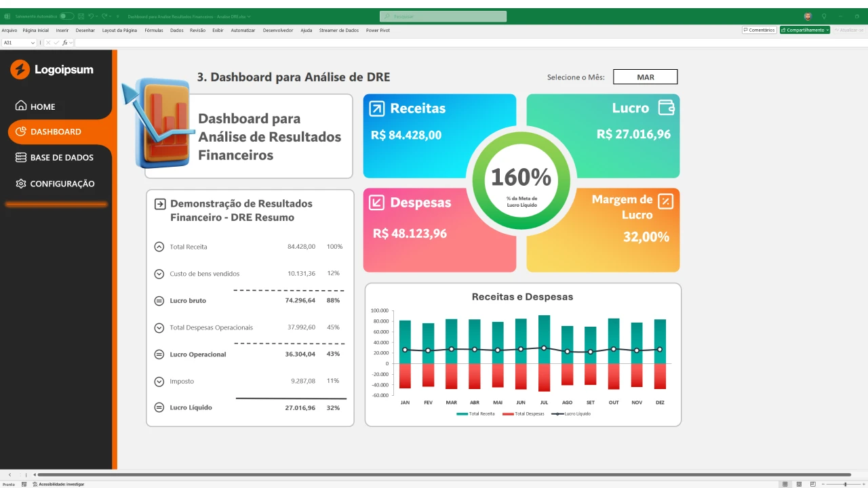
Task: Go to BASE DE DADOS page
Action: tap(61, 157)
